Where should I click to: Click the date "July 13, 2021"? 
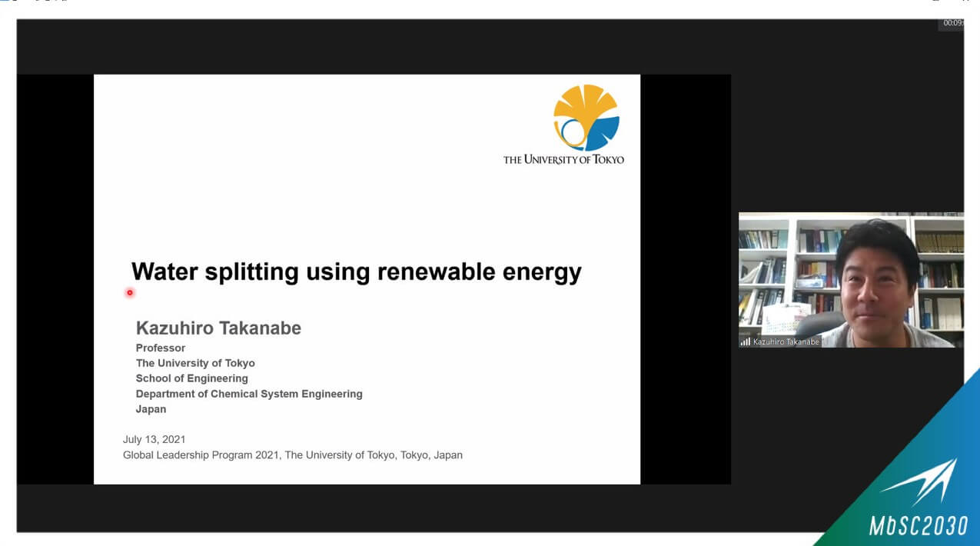click(154, 440)
